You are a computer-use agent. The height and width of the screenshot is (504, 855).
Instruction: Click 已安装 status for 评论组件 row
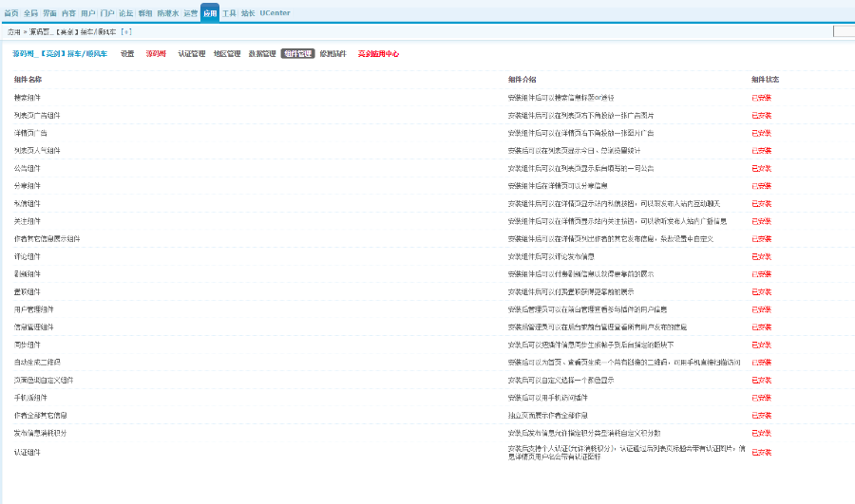[761, 256]
